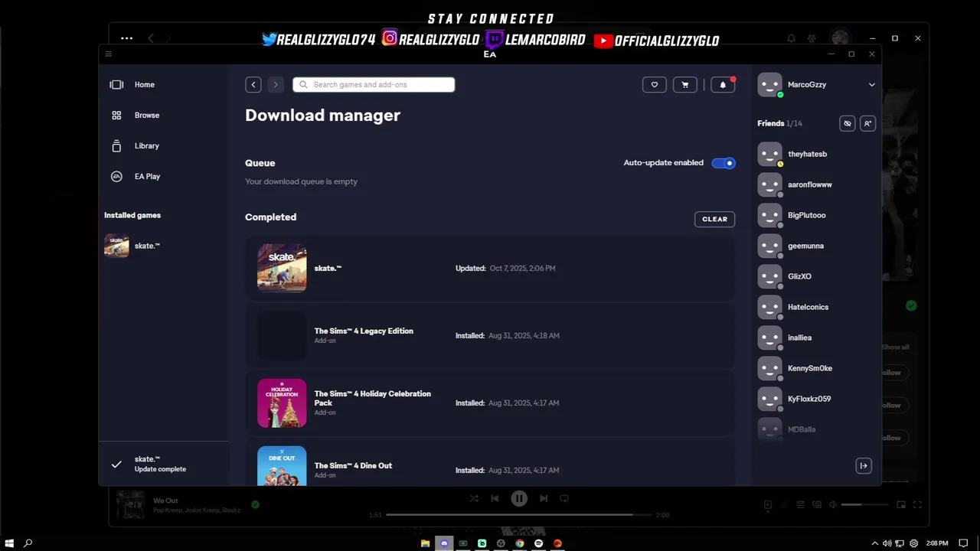Open The Sims 4 Holiday Celebration Pack entry
The height and width of the screenshot is (551, 980).
click(490, 403)
